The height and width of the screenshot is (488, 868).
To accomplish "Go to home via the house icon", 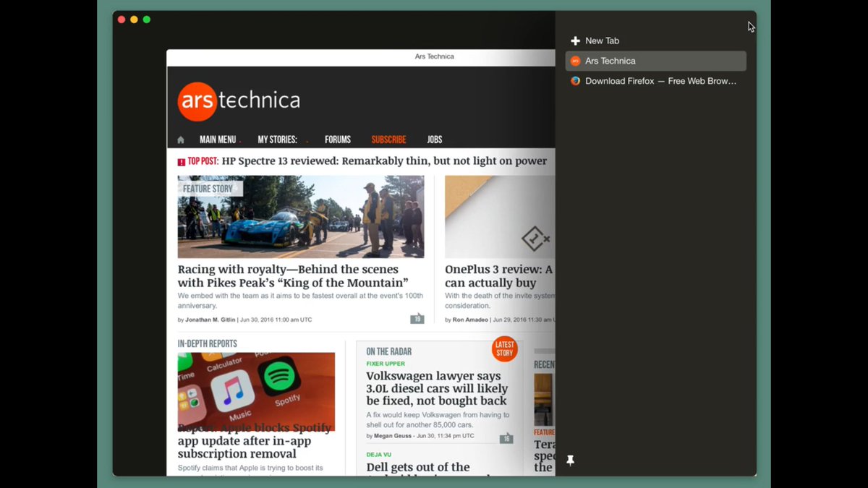I will coord(181,140).
